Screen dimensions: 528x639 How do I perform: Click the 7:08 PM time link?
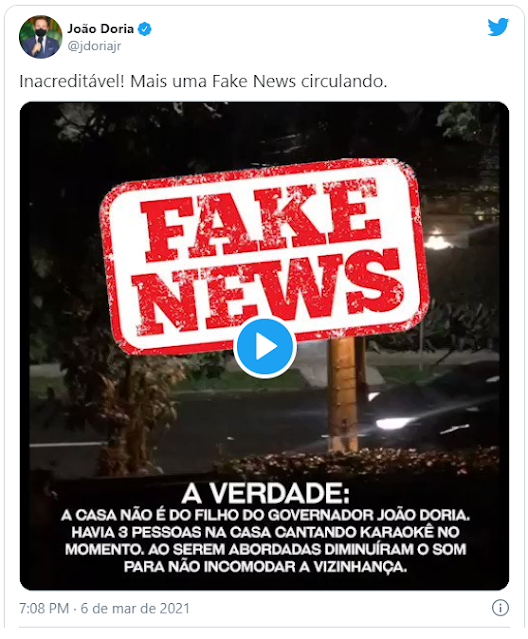pos(44,608)
